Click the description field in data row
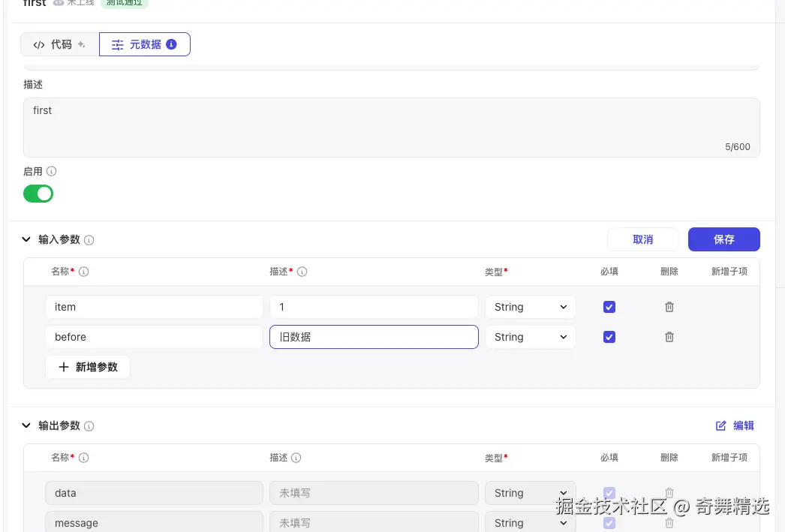785x532 pixels. click(374, 493)
